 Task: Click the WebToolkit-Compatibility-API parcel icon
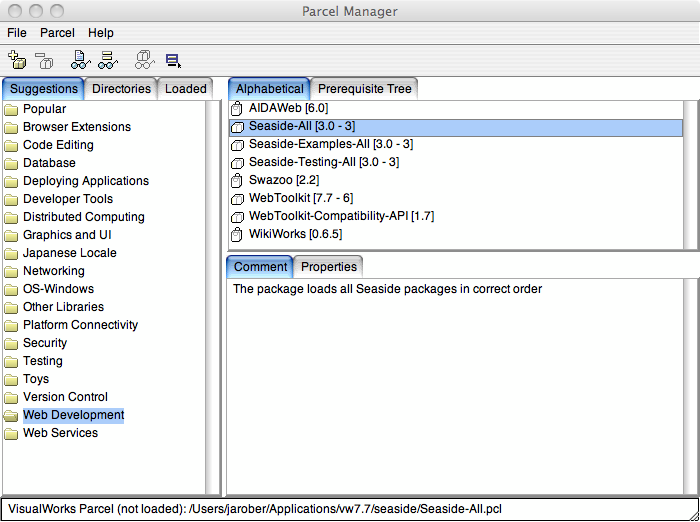[237, 217]
